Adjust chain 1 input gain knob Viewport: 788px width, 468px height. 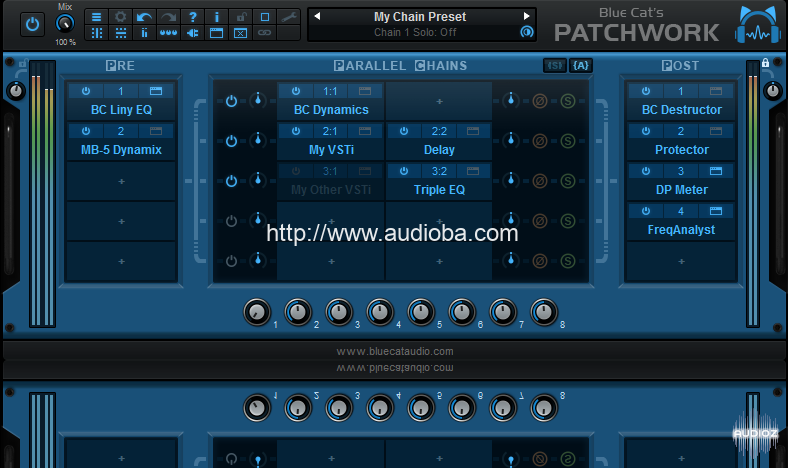pyautogui.click(x=258, y=100)
